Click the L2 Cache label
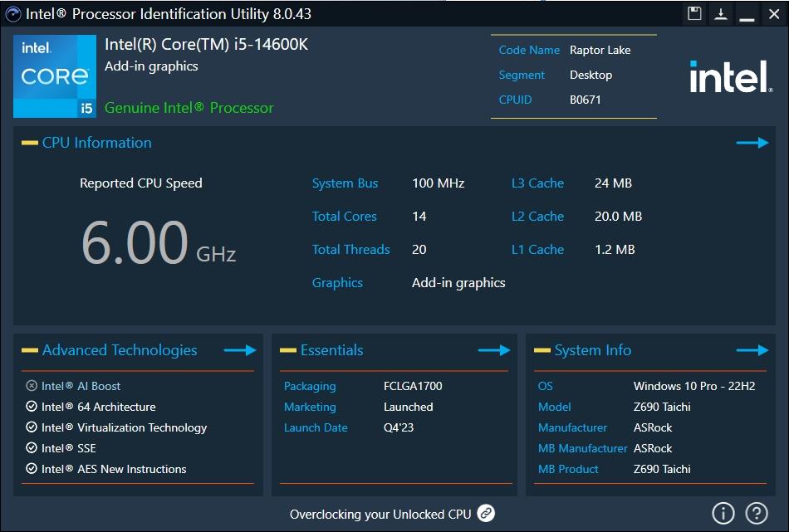The image size is (789, 532). [537, 217]
